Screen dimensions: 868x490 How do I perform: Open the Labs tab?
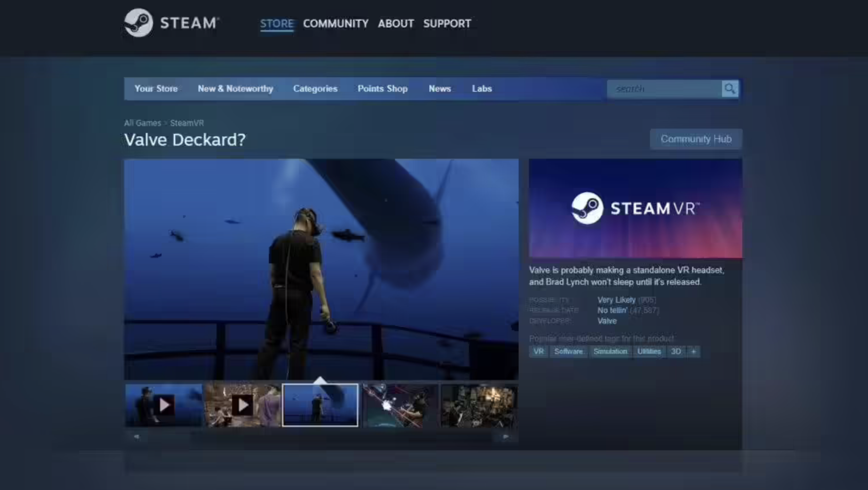point(482,89)
